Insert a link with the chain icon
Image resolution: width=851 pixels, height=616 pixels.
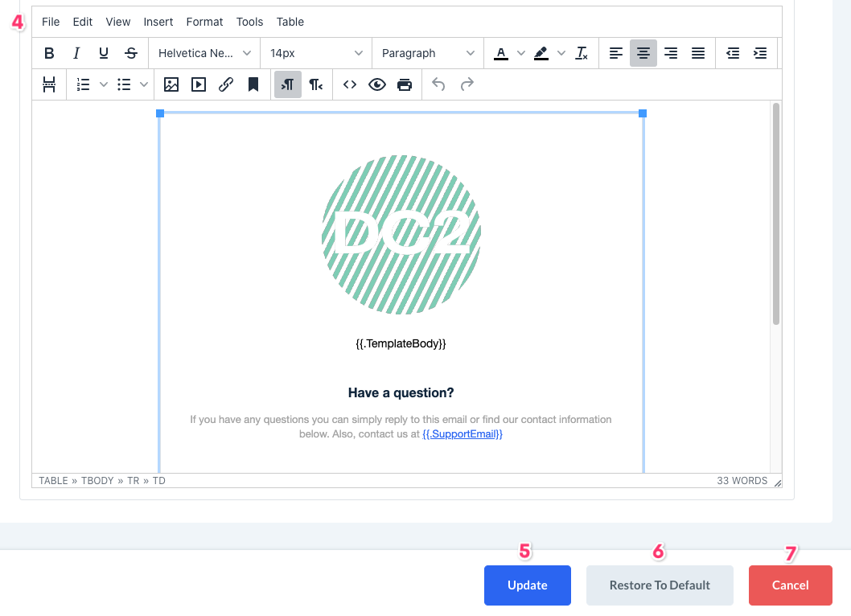226,84
